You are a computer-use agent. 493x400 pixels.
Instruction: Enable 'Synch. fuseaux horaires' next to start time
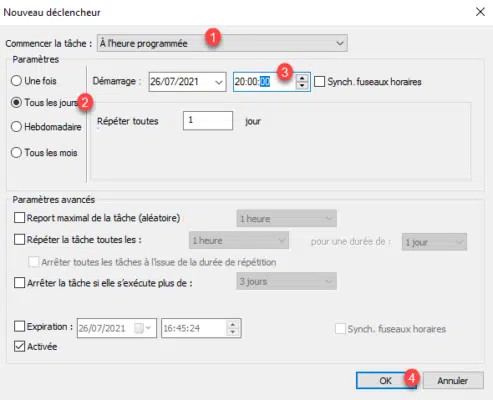(x=320, y=82)
